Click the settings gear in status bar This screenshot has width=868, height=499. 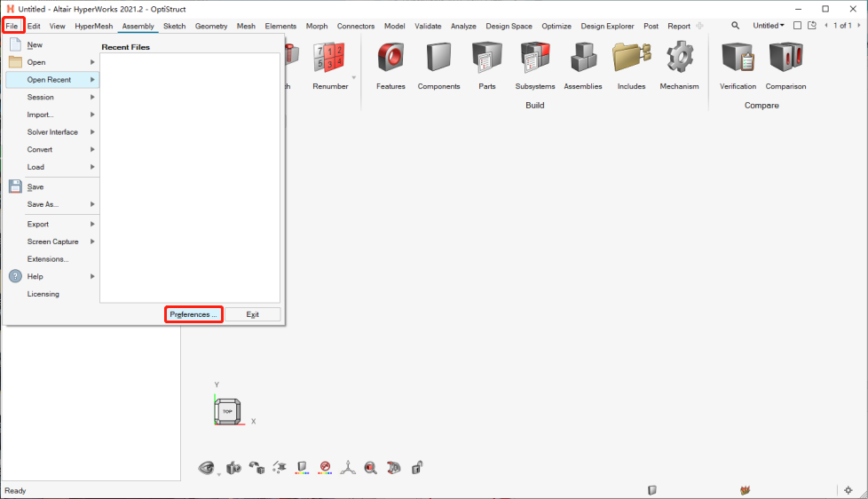coord(848,490)
